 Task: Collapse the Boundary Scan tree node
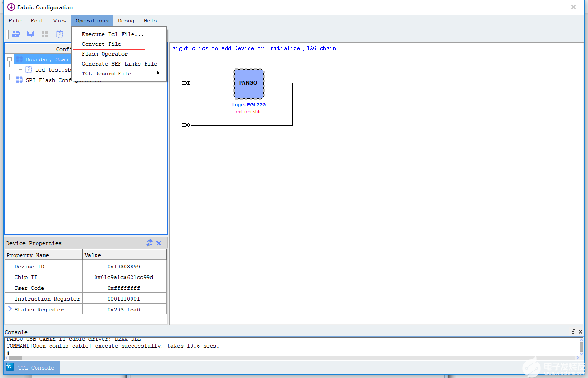pos(9,59)
